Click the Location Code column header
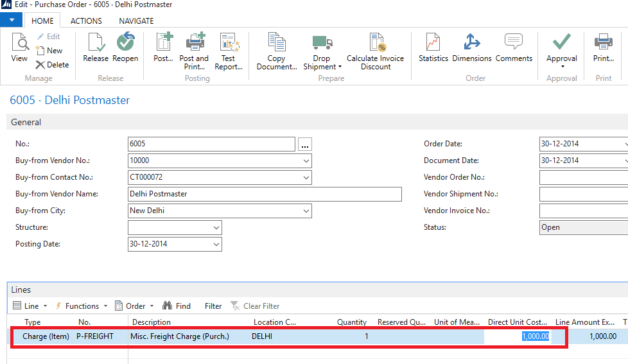This screenshot has height=364, width=628. 275,322
